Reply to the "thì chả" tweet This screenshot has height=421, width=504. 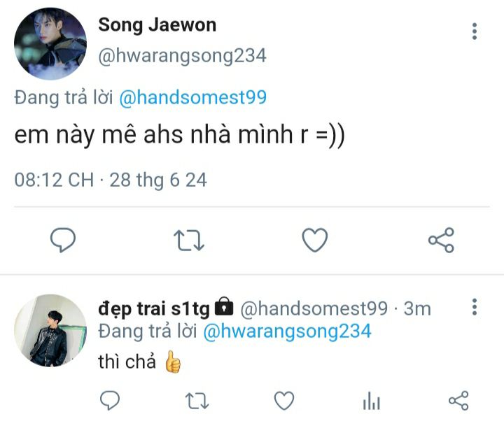(x=110, y=400)
